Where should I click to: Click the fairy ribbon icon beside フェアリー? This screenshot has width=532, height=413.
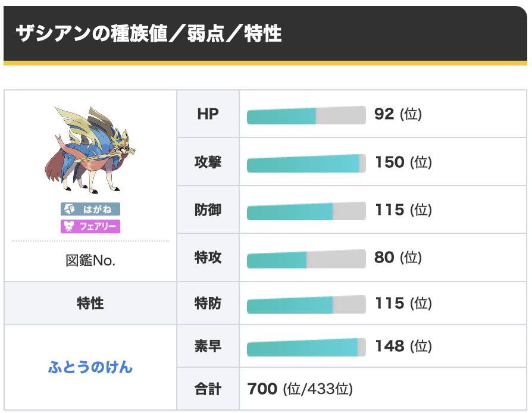click(69, 227)
